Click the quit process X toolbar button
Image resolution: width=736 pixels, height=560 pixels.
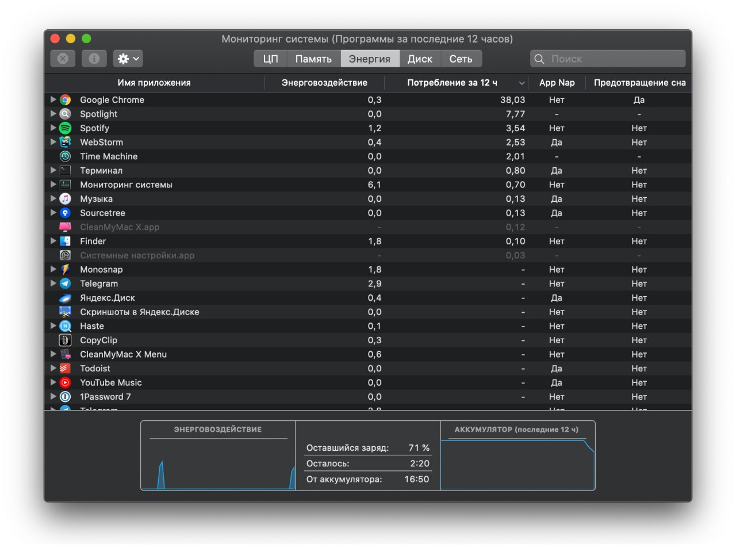[x=63, y=59]
